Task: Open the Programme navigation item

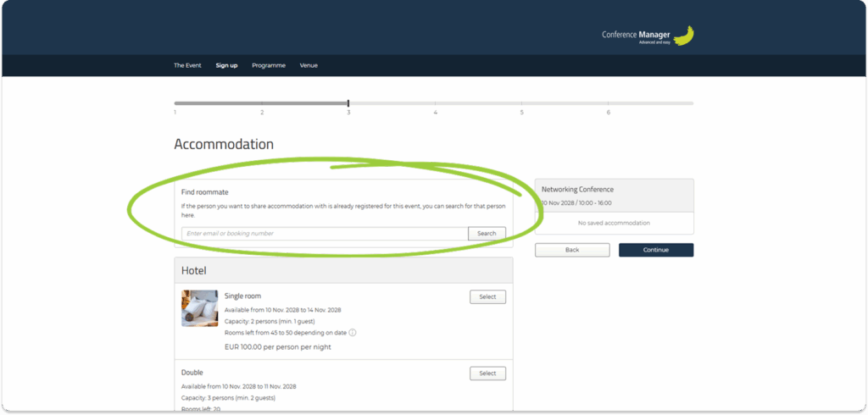Action: [269, 65]
